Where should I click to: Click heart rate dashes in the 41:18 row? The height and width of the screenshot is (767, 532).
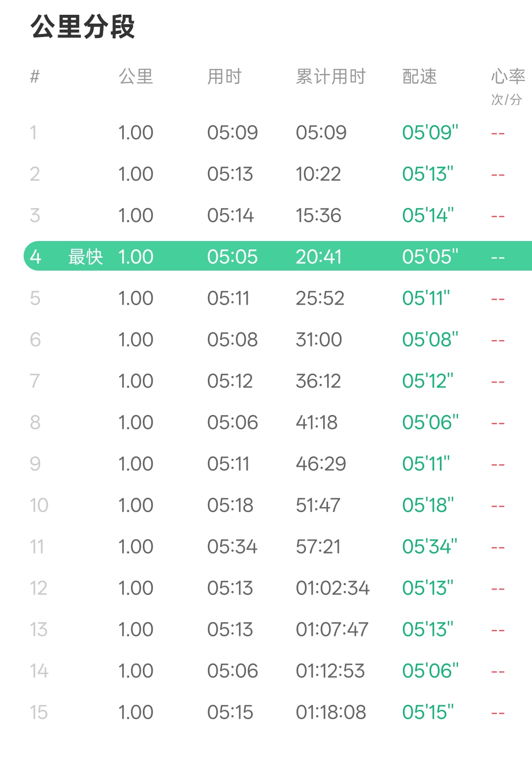(498, 423)
